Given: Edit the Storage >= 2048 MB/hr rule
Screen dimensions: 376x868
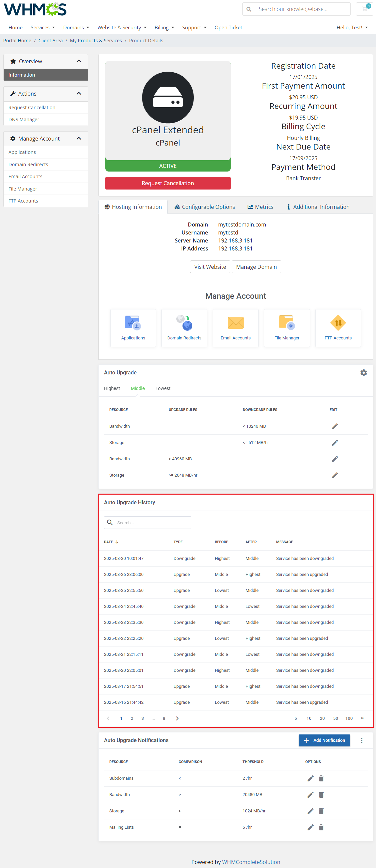Looking at the screenshot, I should [335, 475].
